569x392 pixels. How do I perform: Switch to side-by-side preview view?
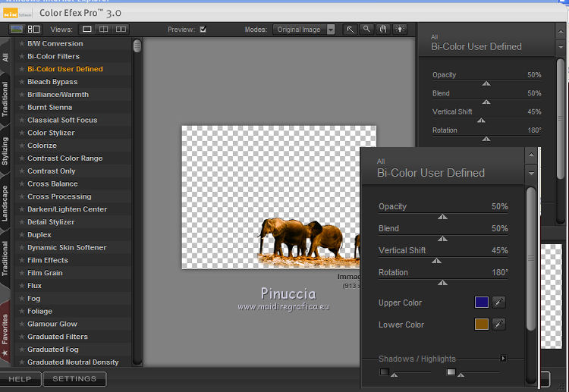(121, 30)
